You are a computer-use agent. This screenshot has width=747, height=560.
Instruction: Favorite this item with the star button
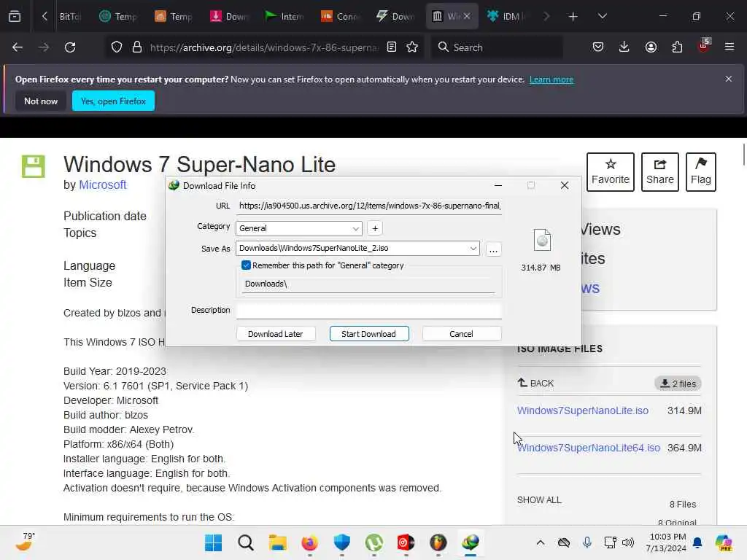[611, 172]
